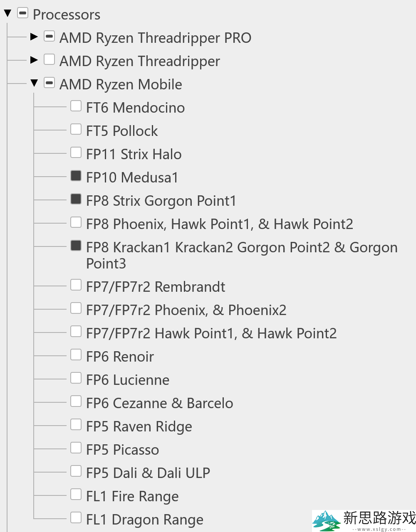The image size is (416, 532).
Task: Check the AMD Ryzen Threadripper checkbox
Action: coord(50,59)
